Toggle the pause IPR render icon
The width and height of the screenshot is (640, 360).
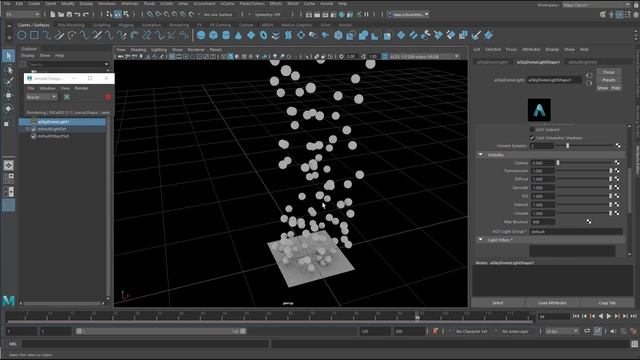[x=367, y=14]
